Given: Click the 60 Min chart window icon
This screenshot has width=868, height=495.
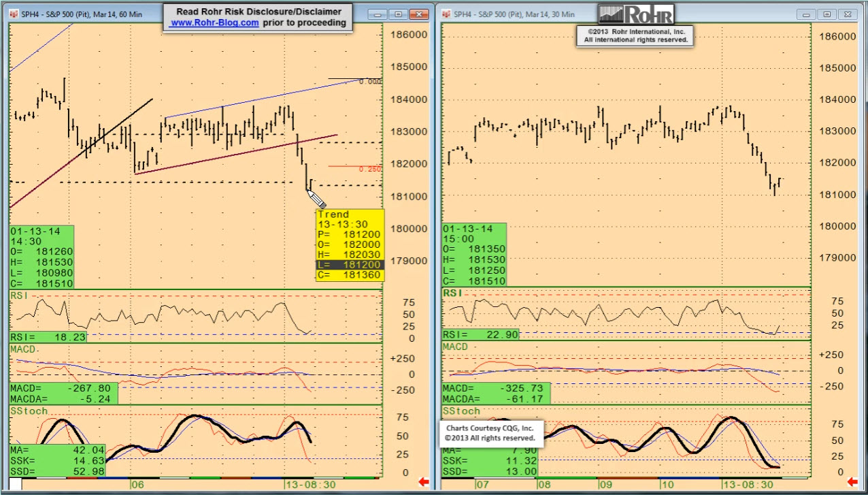Looking at the screenshot, I should click(14, 14).
